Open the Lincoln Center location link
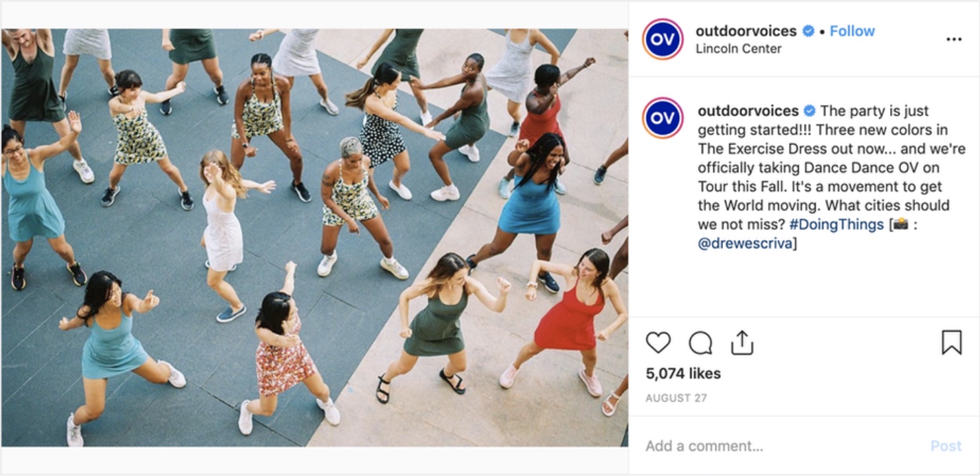The width and height of the screenshot is (980, 476). (738, 49)
